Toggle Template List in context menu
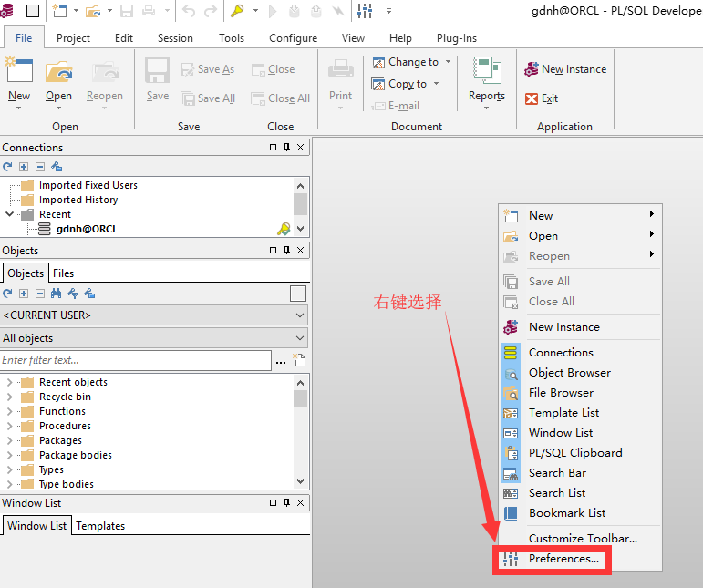The height and width of the screenshot is (588, 703). click(564, 413)
